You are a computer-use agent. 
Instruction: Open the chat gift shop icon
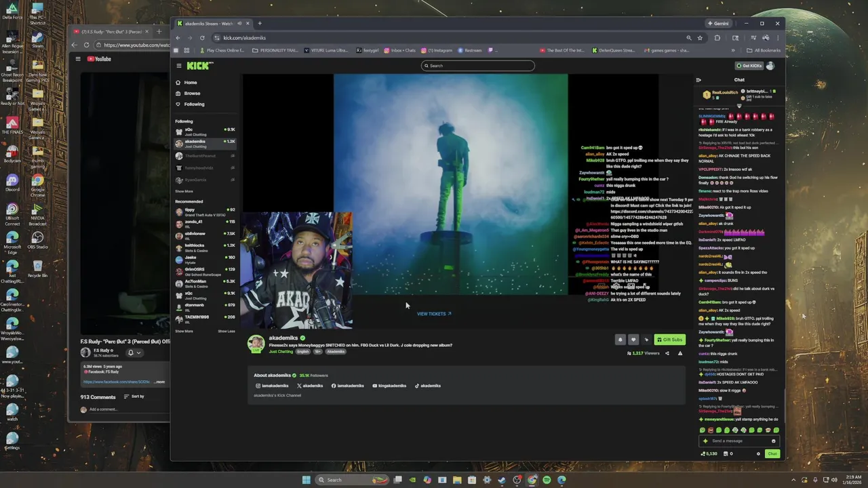coord(726,453)
